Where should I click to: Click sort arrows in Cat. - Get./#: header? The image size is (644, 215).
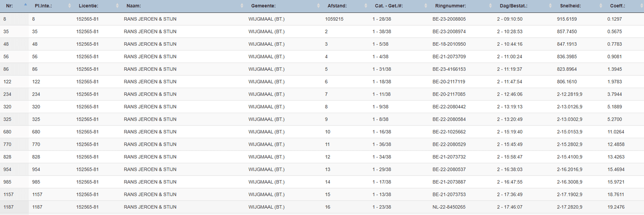(x=426, y=6)
